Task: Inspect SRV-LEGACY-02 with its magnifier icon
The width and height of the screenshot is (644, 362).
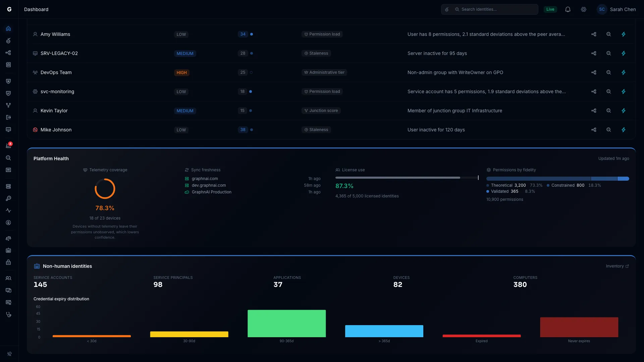Action: tap(608, 53)
